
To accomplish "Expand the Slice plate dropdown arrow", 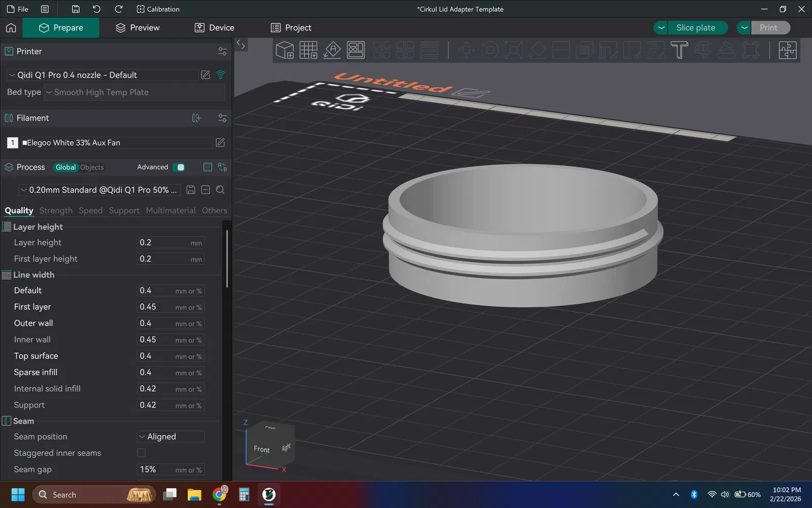I will pos(661,28).
